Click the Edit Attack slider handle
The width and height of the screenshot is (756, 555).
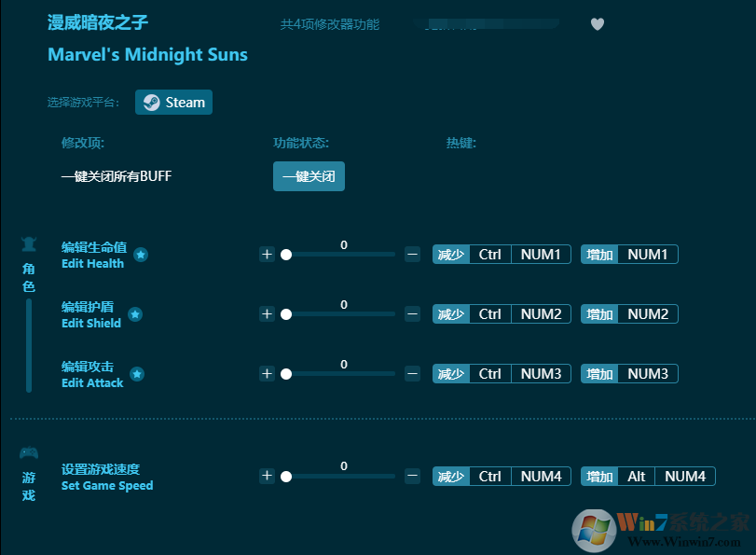click(x=285, y=373)
